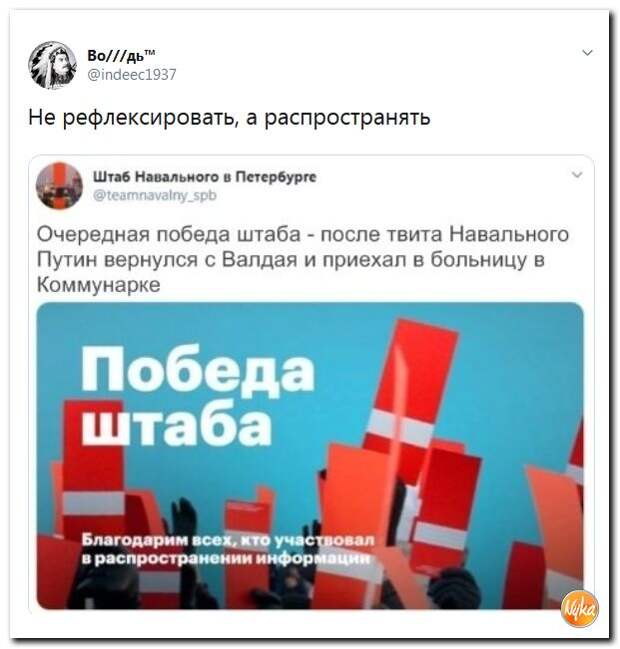Visit the @indeec1937 handle
The height and width of the screenshot is (649, 620).
coord(132,75)
